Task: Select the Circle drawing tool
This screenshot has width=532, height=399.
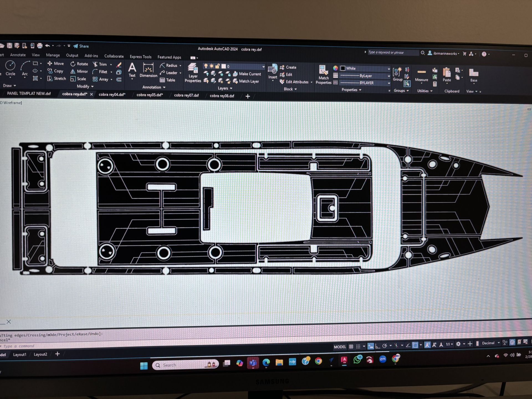Action: pyautogui.click(x=10, y=68)
